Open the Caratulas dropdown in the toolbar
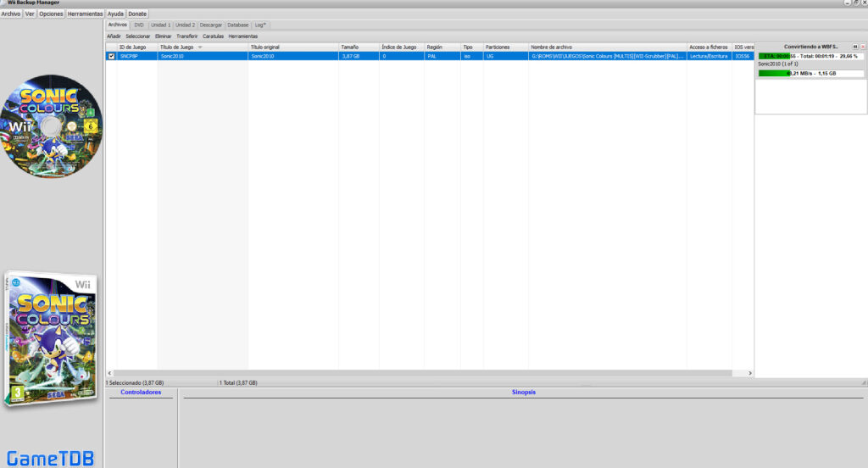The width and height of the screenshot is (868, 468). pyautogui.click(x=213, y=36)
